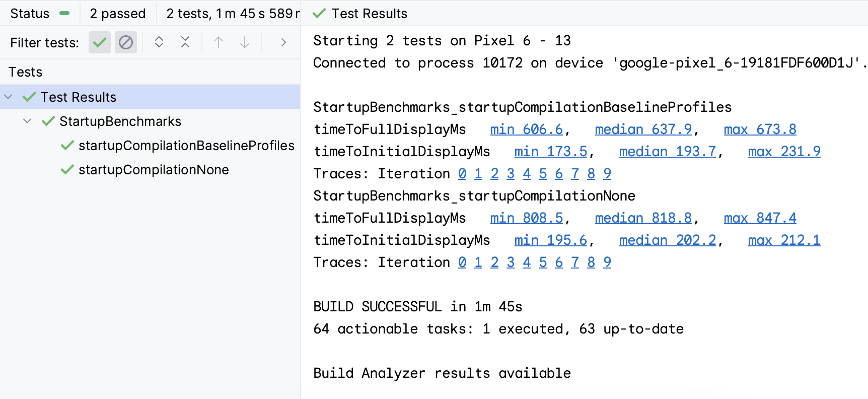Viewport: 868px width, 399px height.
Task: Click the previous test up arrow
Action: coord(219,42)
